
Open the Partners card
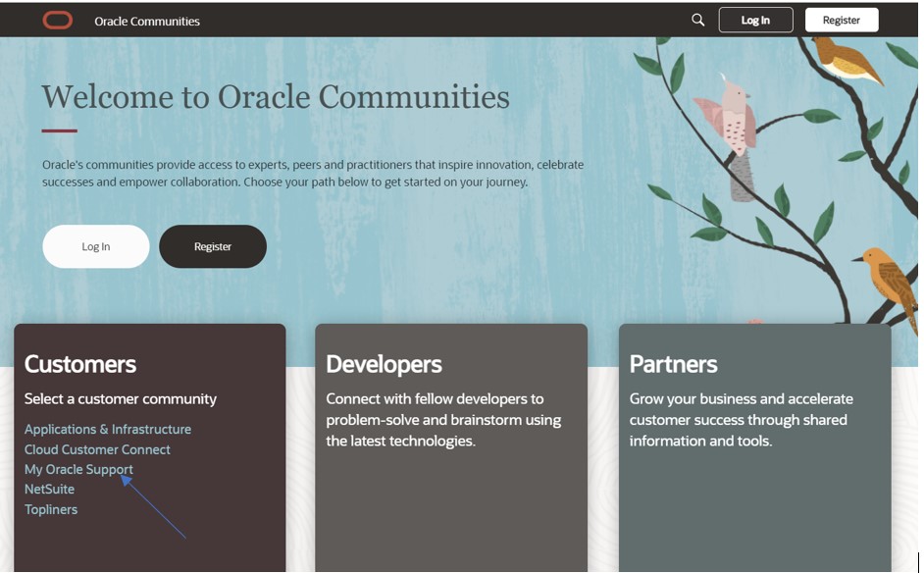pos(755,448)
